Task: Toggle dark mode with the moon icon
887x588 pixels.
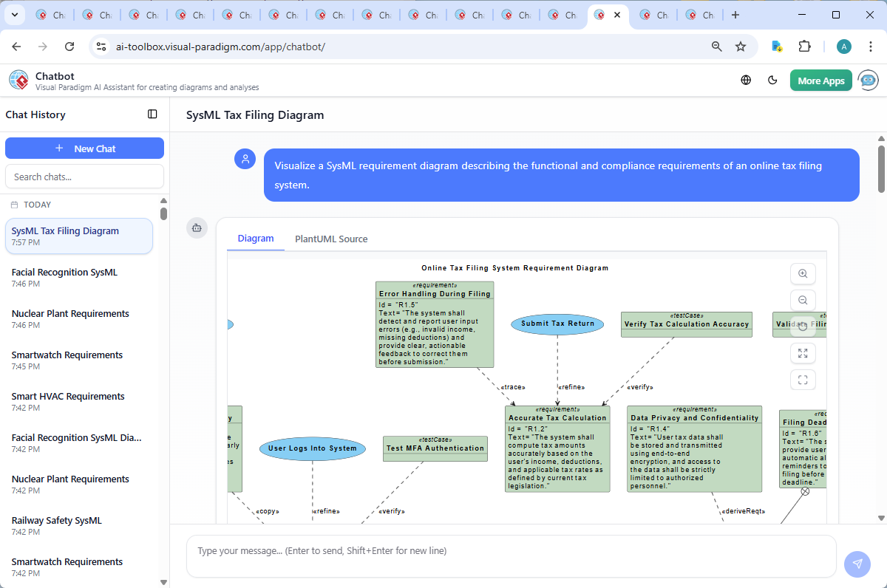Action: pyautogui.click(x=772, y=80)
